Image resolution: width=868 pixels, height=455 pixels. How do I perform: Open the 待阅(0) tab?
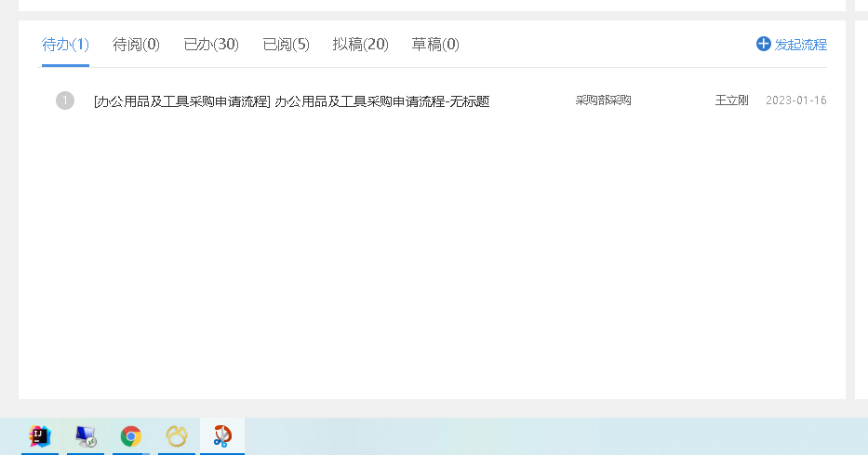[x=136, y=45]
